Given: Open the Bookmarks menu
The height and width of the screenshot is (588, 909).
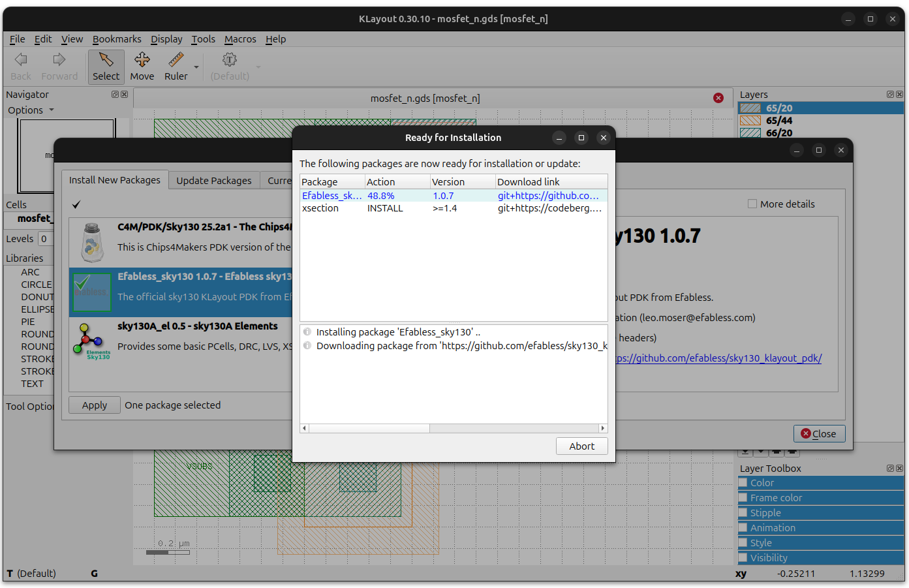Looking at the screenshot, I should coord(117,39).
